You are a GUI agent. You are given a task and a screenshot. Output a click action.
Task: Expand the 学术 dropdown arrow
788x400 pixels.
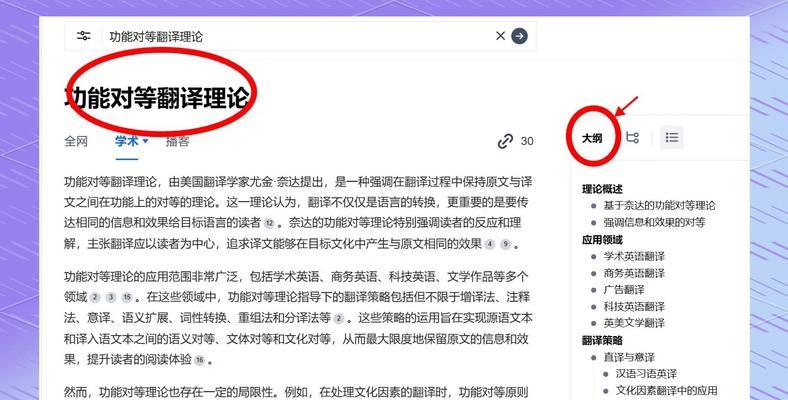coord(145,141)
